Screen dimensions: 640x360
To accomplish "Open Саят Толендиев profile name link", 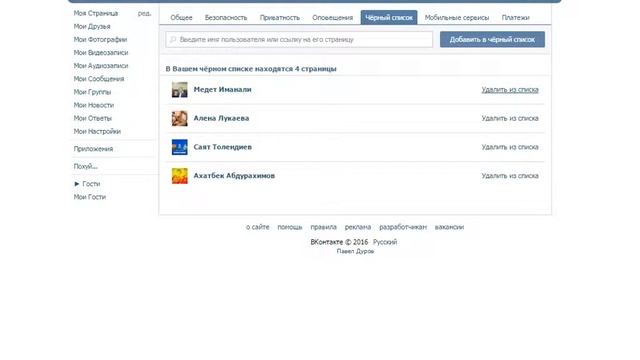I will click(x=222, y=147).
